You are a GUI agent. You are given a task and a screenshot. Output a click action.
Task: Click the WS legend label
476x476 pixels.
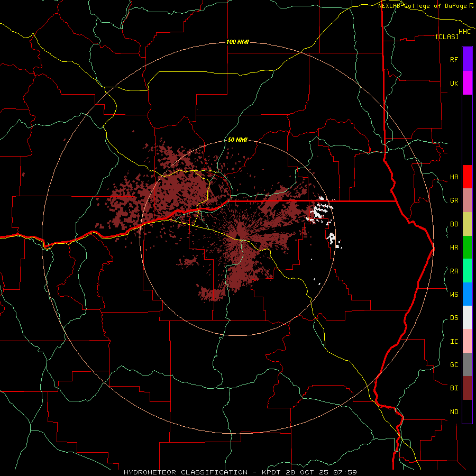pyautogui.click(x=454, y=294)
